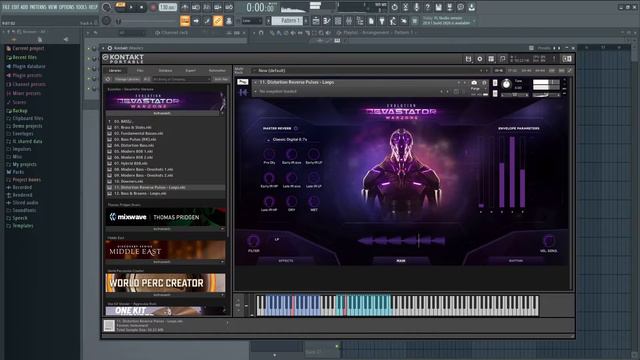The height and width of the screenshot is (360, 640).
Task: Click the World Perc Creator library banner
Action: coord(165,283)
